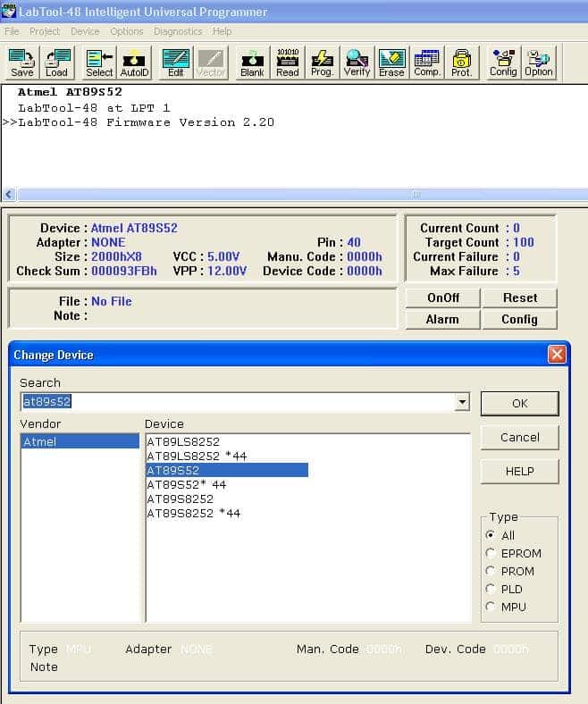Select AT89S8252 *44 in the Device list
The width and height of the screenshot is (588, 704).
tap(194, 514)
